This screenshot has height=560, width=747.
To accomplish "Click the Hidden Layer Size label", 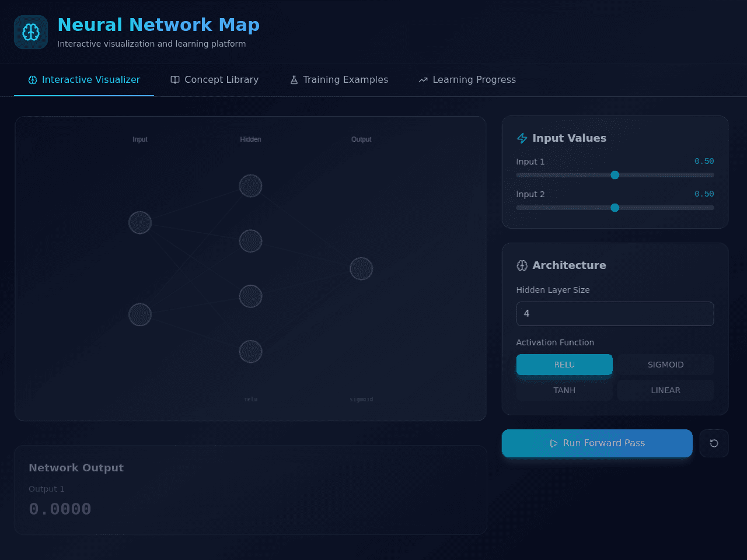I will pos(553,290).
